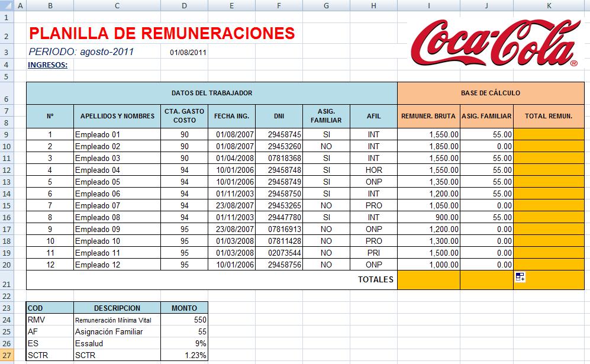This screenshot has height=364, width=590.
Task: Click the Asignación Familiar description cell
Action: [117, 331]
